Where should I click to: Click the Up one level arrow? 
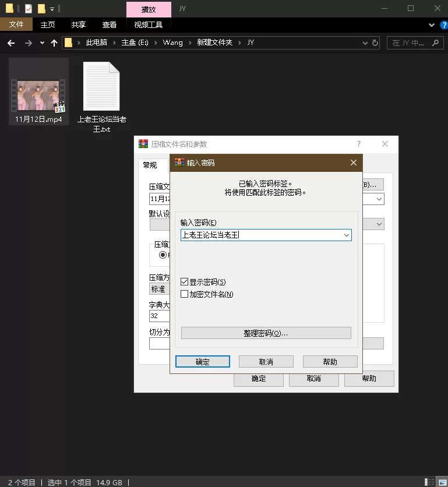click(54, 43)
